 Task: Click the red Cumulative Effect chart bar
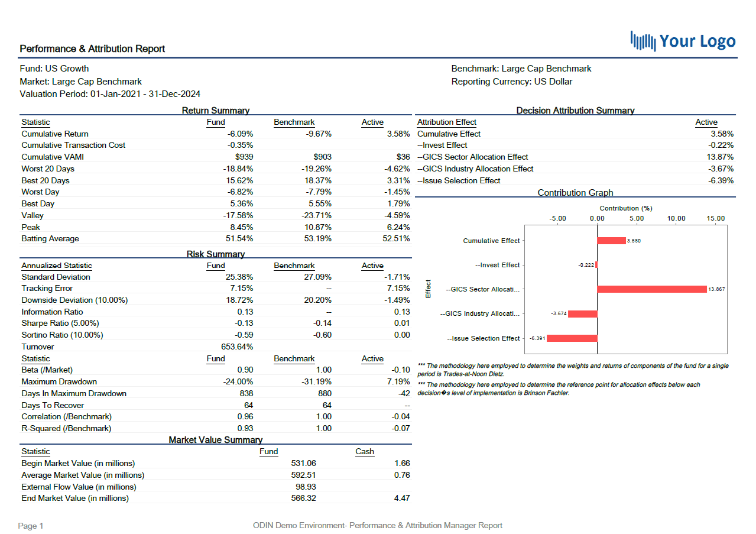[611, 241]
